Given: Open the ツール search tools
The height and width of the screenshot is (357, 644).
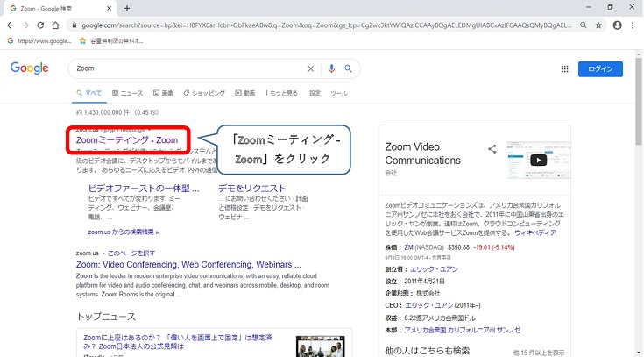Looking at the screenshot, I should click(x=339, y=93).
